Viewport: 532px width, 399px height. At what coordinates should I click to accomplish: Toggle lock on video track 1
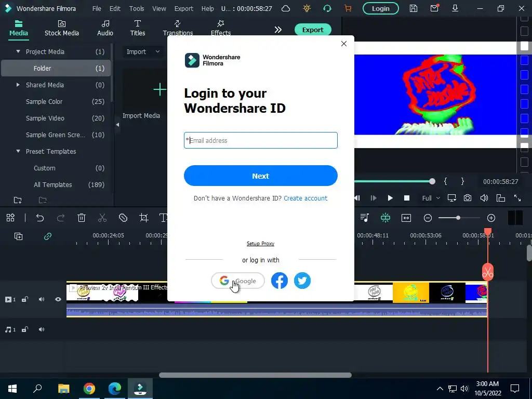click(x=25, y=299)
